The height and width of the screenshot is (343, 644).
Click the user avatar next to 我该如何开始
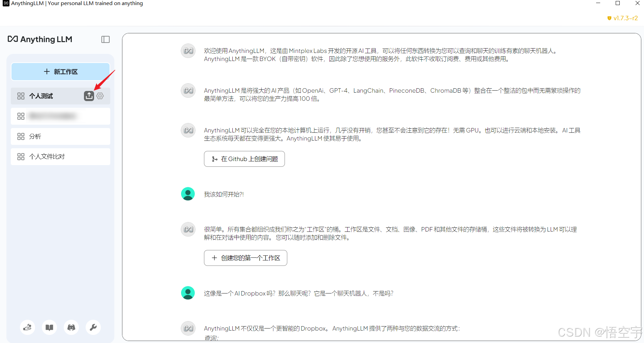coord(188,194)
